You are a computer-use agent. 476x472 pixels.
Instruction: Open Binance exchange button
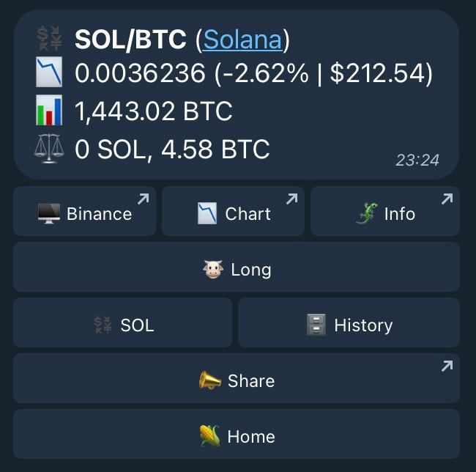[84, 211]
